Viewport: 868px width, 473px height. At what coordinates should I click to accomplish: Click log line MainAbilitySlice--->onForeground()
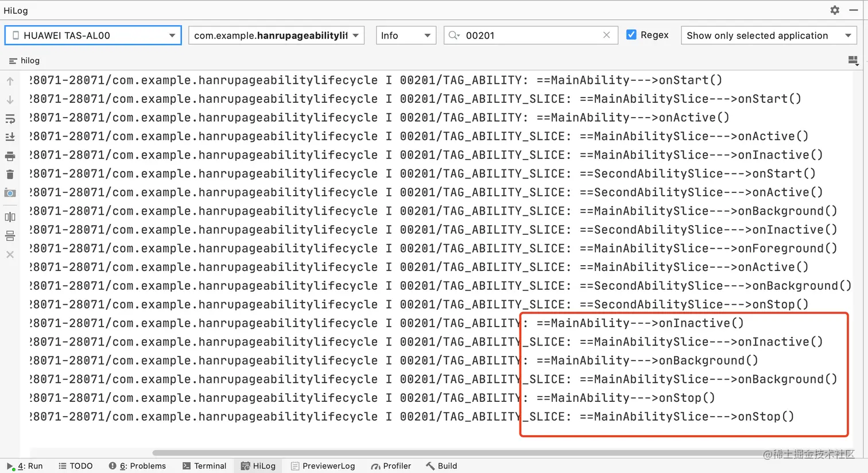pyautogui.click(x=433, y=249)
